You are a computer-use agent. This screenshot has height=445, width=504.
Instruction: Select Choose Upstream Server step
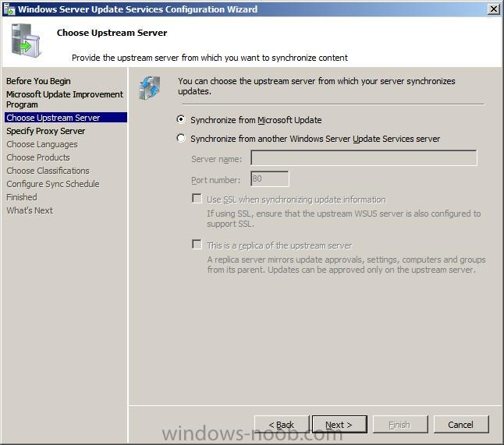66,118
